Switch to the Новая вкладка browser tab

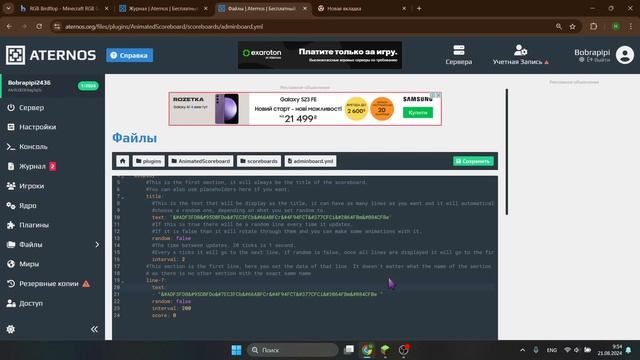click(x=362, y=9)
